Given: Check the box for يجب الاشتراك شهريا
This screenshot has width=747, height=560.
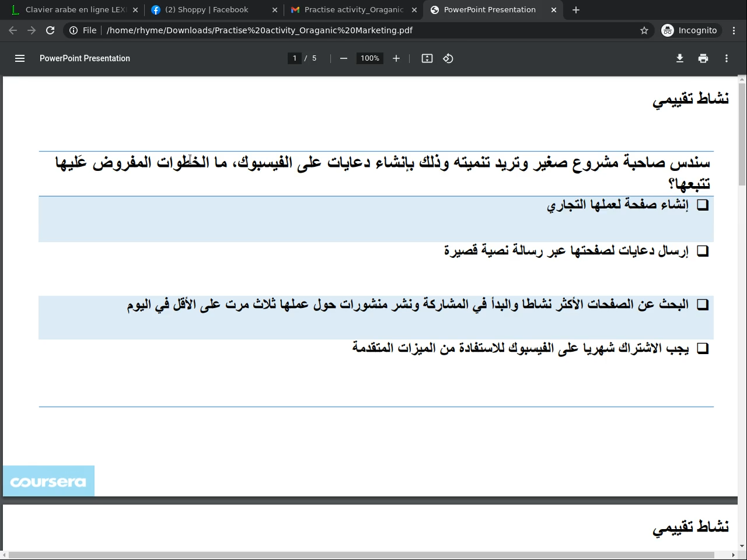Looking at the screenshot, I should (x=703, y=348).
